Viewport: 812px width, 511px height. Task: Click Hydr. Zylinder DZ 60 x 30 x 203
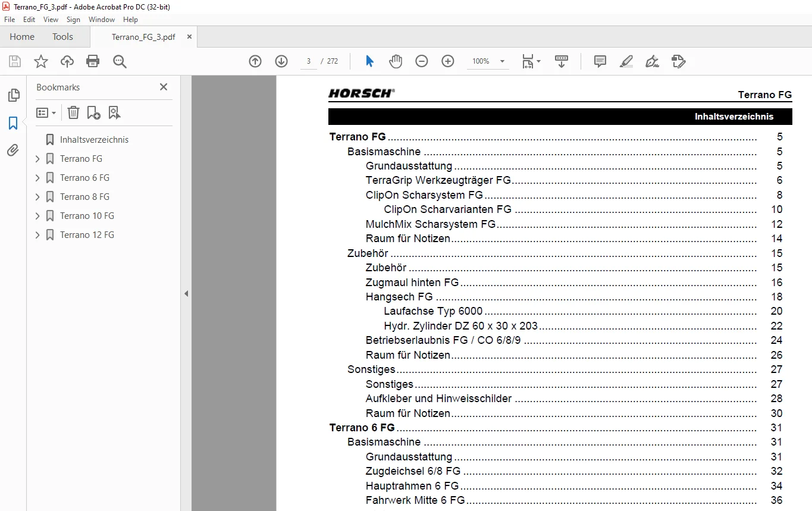click(x=461, y=326)
